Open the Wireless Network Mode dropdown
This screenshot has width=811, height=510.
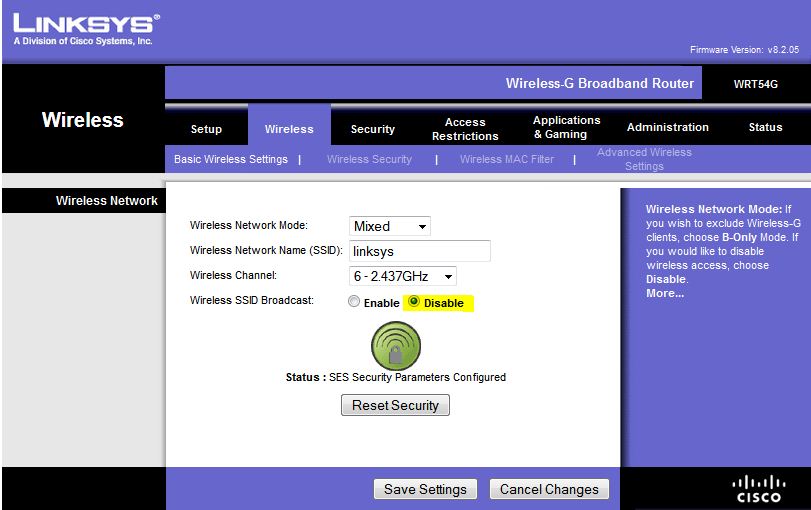pyautogui.click(x=390, y=226)
